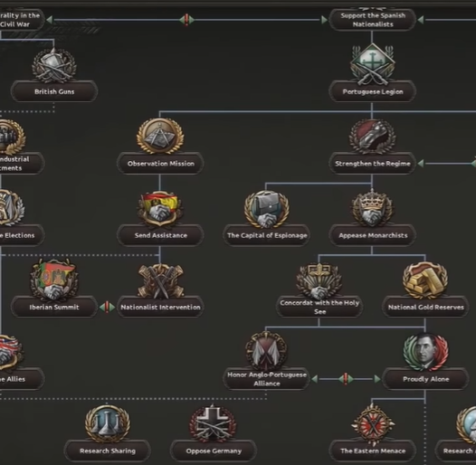Screen dimensions: 476x465
Task: Click the Iberian Summit flags handshake icon
Action: pos(54,280)
